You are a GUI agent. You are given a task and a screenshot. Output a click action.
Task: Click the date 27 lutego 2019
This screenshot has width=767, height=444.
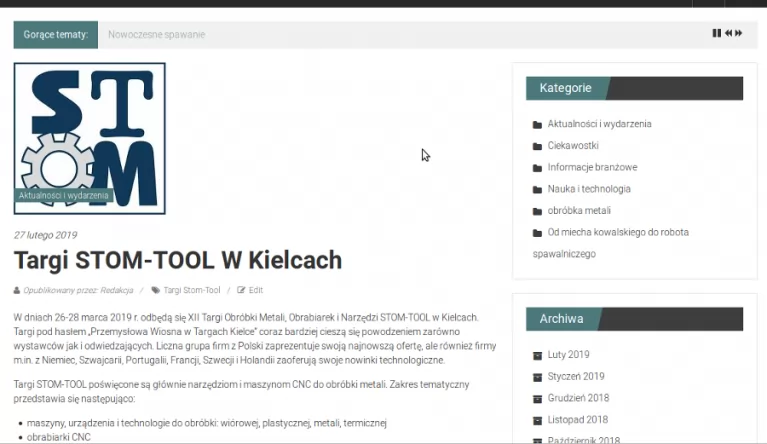coord(45,235)
